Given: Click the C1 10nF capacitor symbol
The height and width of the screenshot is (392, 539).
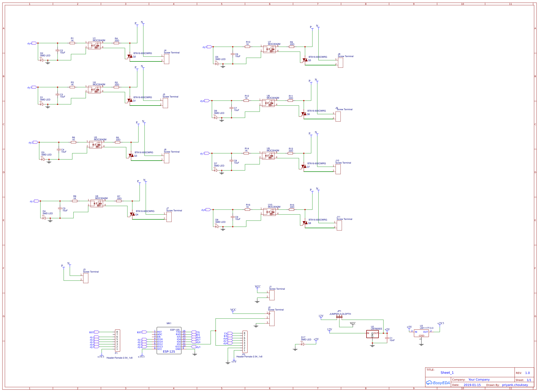Looking at the screenshot, I should click(x=387, y=338).
